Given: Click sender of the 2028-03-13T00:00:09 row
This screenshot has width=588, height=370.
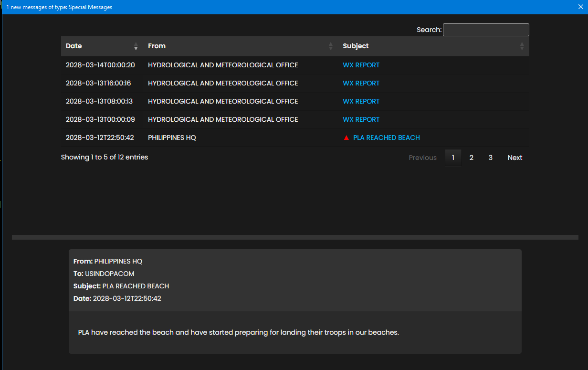Looking at the screenshot, I should coord(223,119).
